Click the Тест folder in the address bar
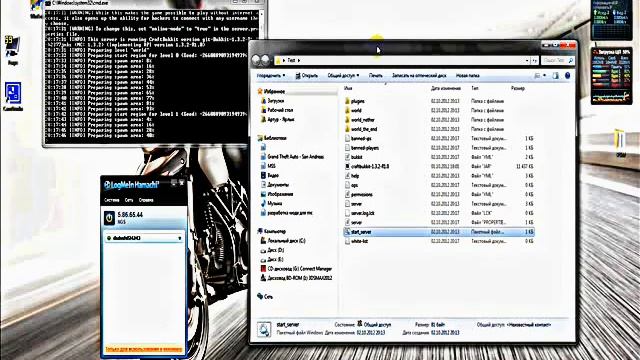This screenshot has height=360, width=640. click(x=291, y=60)
